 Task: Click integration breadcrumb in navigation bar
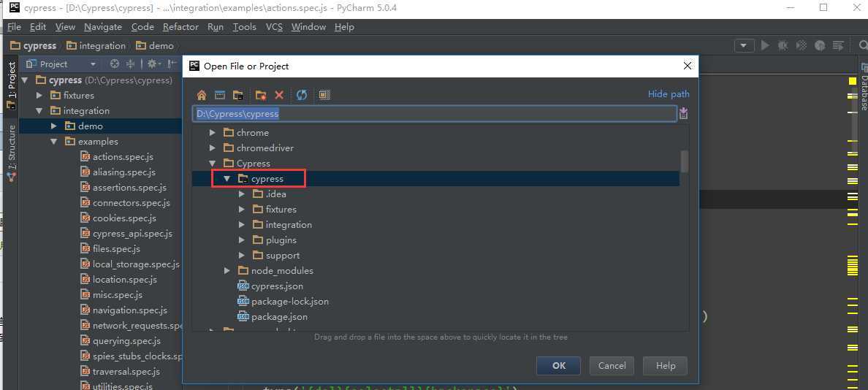pos(96,46)
